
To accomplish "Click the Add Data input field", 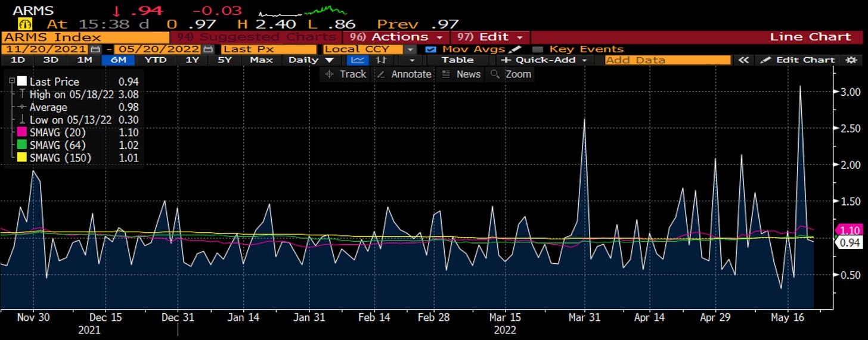I will click(x=667, y=60).
